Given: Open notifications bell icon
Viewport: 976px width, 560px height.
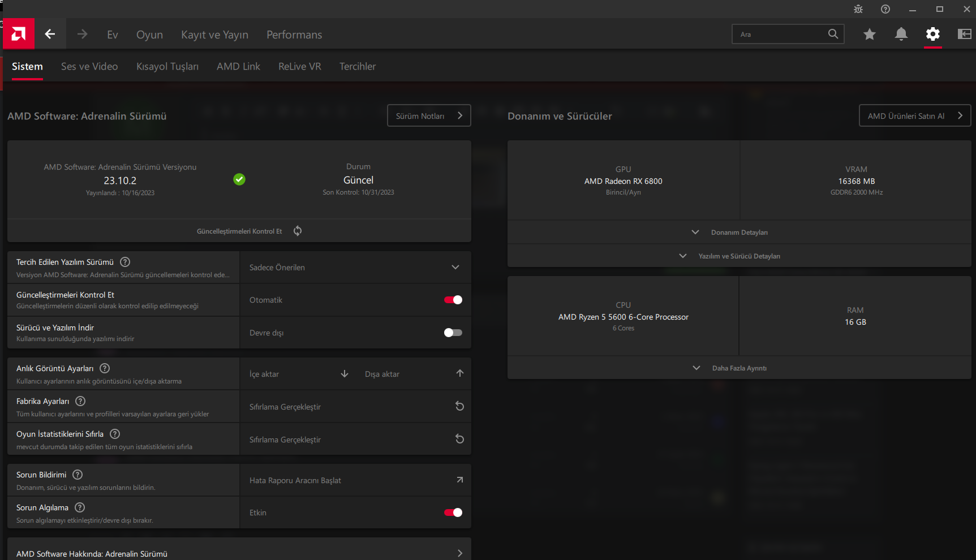Looking at the screenshot, I should point(901,34).
